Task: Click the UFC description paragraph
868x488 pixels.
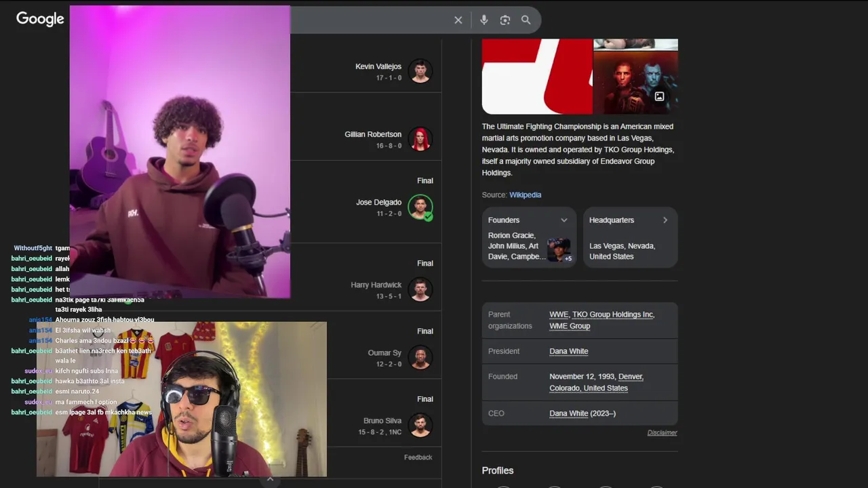Action: pyautogui.click(x=578, y=149)
